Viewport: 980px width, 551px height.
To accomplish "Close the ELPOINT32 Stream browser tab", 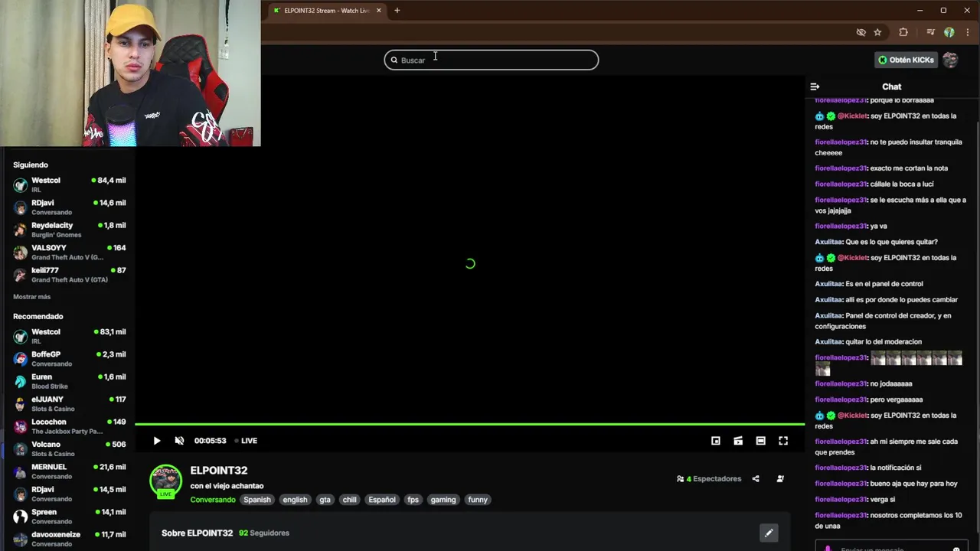I will tap(378, 11).
